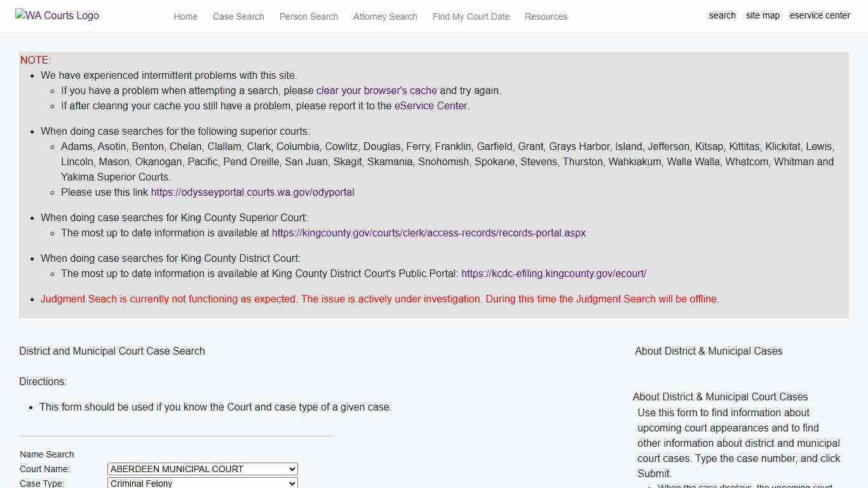Select the Home menu item

[x=185, y=17]
